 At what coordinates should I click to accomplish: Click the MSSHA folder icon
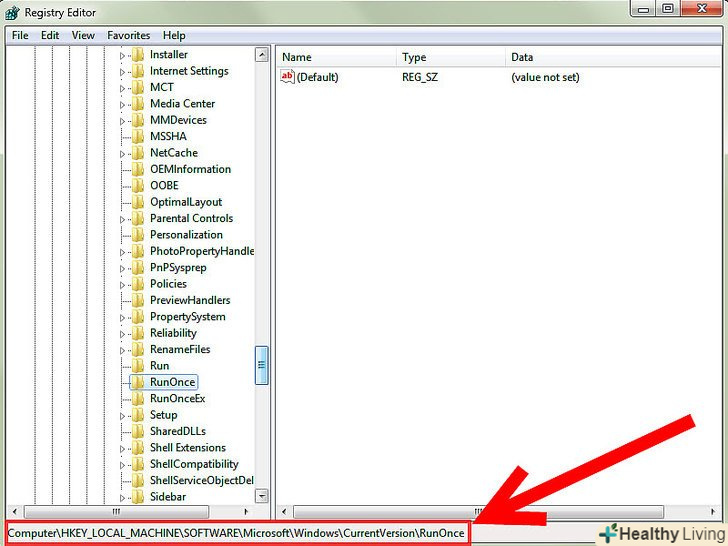click(x=138, y=136)
